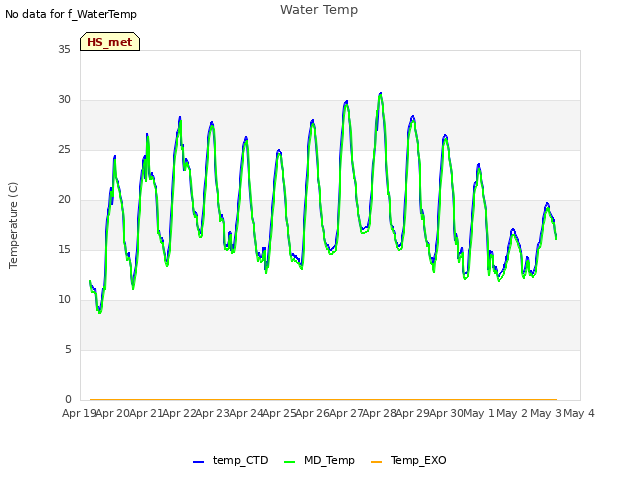This screenshot has width=640, height=480.
Task: Click the Apr 28 x-axis label
Action: [379, 413]
